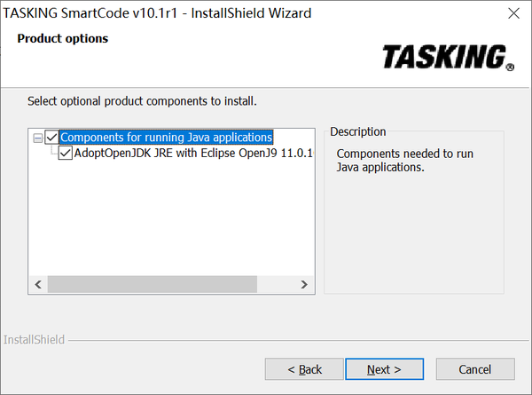This screenshot has width=532, height=395.
Task: Click the horizontal scrollbar thumb
Action: click(151, 285)
